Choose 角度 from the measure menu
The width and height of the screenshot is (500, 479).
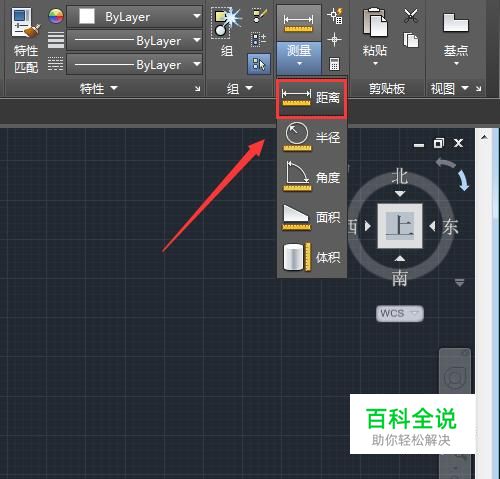(312, 177)
